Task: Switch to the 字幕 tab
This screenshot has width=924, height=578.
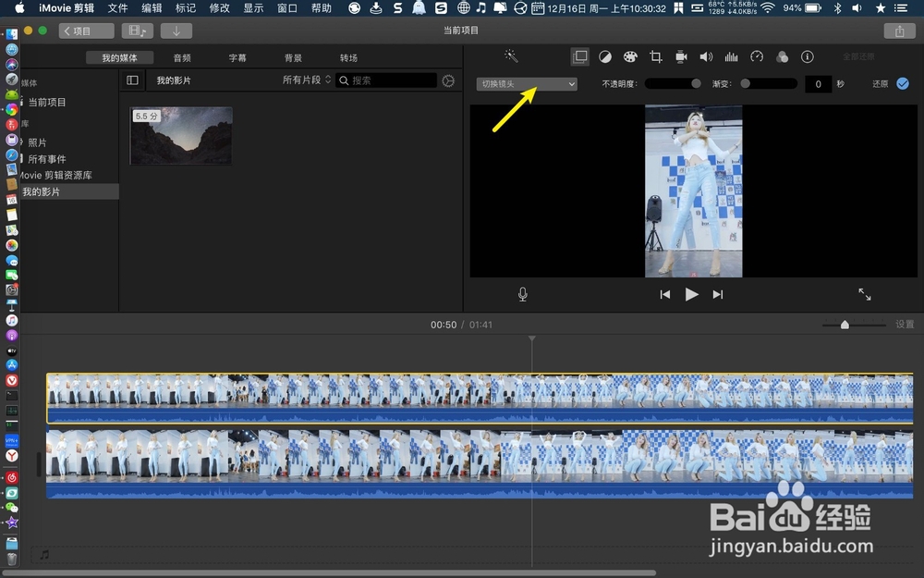Action: 237,57
